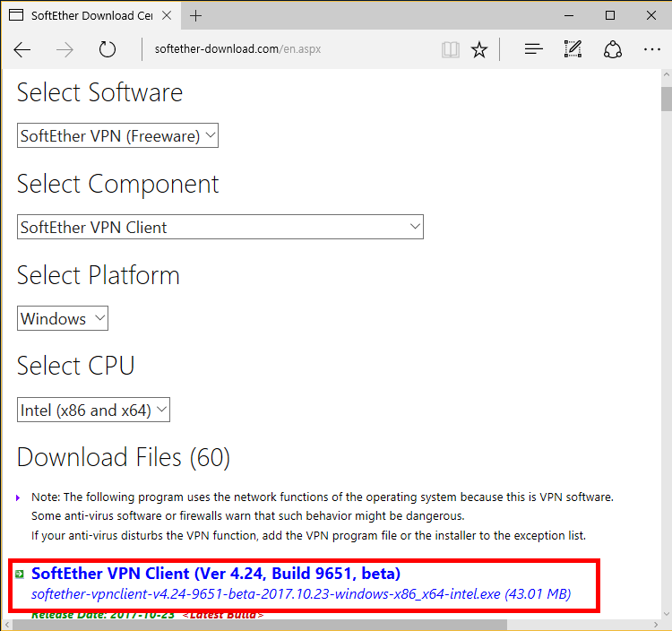This screenshot has width=672, height=631.
Task: Click the vertical scrollbar thumb
Action: click(x=667, y=99)
